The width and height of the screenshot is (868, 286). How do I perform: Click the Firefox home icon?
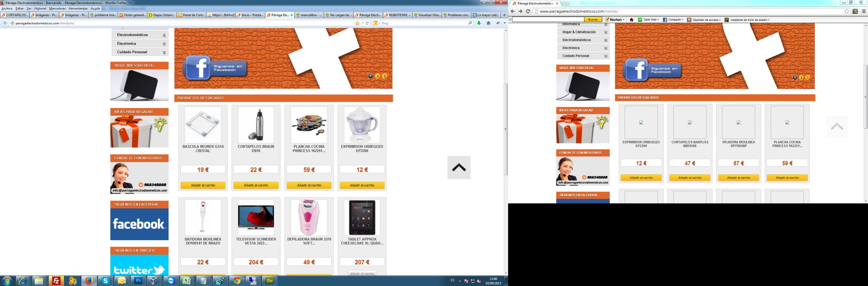tap(488, 23)
